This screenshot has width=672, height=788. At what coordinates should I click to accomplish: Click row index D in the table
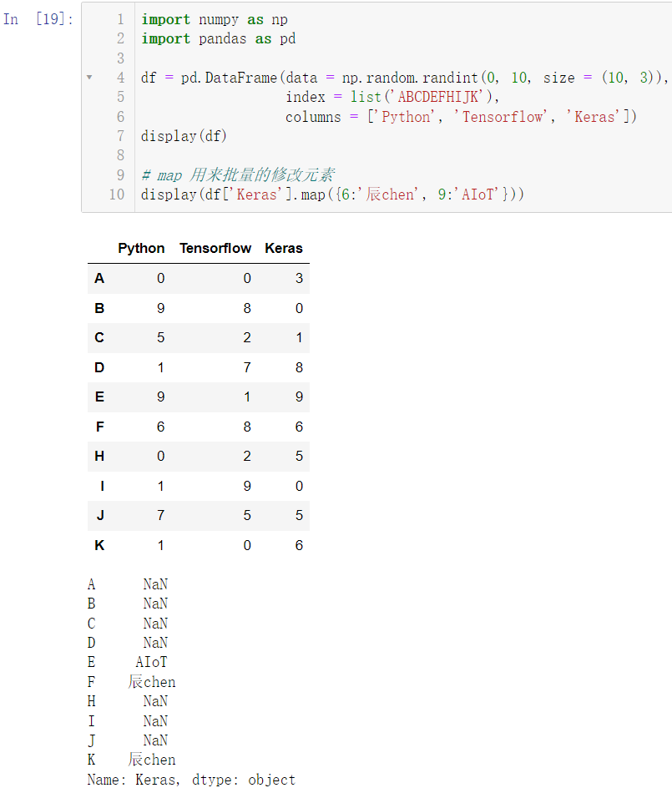click(99, 367)
